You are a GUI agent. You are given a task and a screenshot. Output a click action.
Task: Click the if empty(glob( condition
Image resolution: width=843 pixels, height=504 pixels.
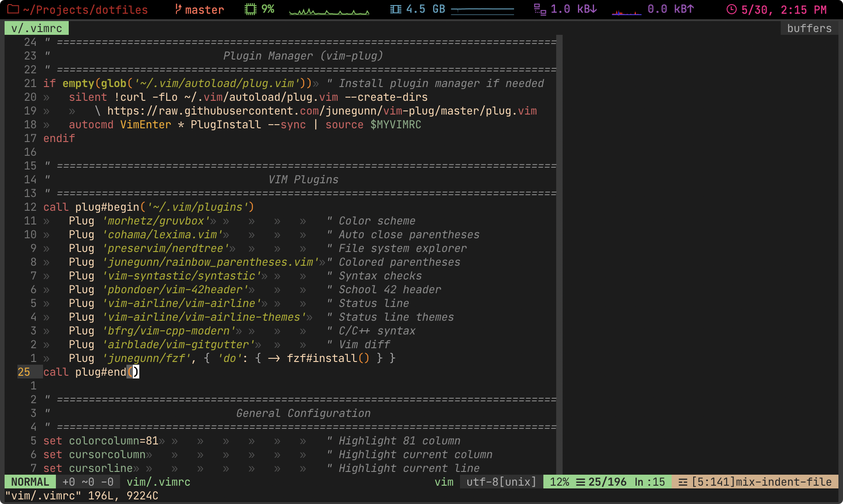[88, 83]
